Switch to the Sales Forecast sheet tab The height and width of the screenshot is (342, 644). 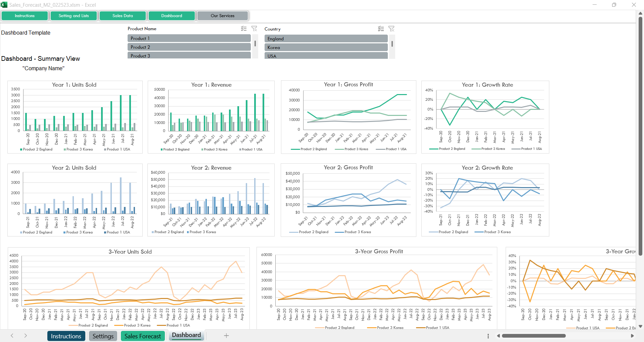[x=143, y=336]
